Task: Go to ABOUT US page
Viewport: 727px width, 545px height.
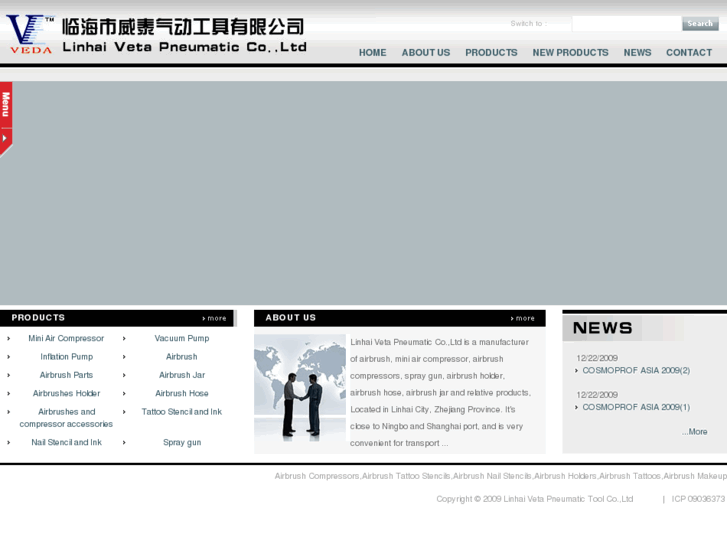Action: pos(426,52)
